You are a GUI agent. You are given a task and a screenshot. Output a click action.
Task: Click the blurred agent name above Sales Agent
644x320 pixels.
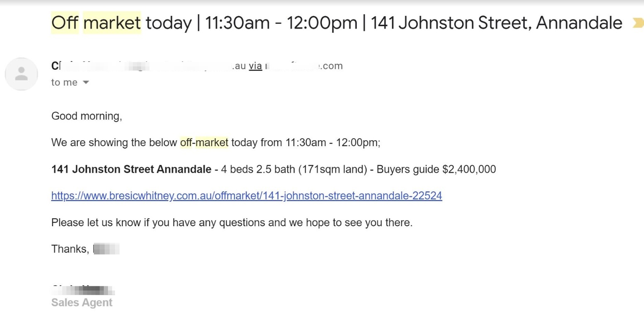tap(83, 289)
